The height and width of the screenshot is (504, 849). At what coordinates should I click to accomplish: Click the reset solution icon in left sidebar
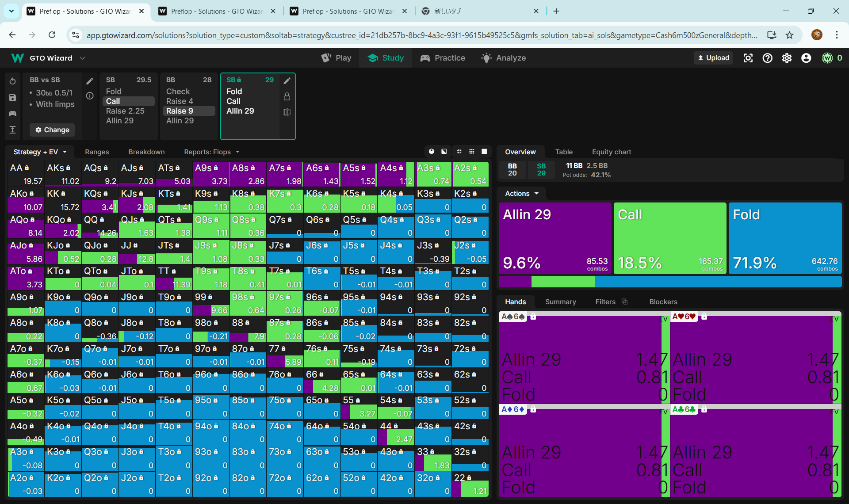click(x=12, y=81)
